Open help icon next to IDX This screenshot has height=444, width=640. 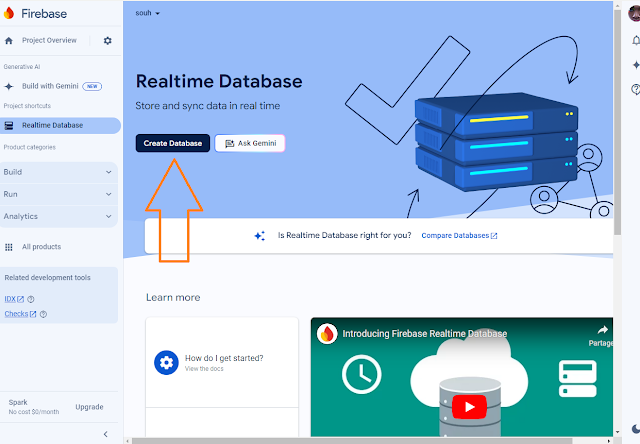click(31, 299)
